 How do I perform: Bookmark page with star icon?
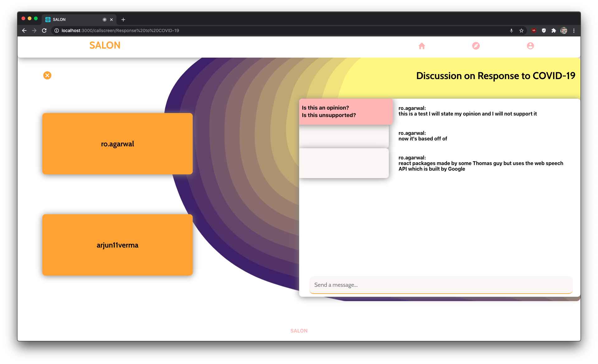[521, 31]
